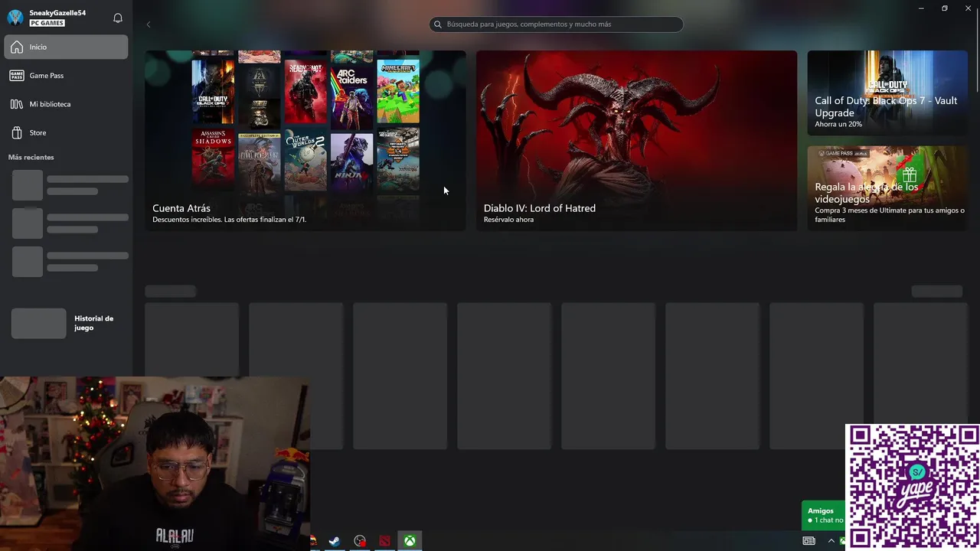
Task: Open the Game Pass section
Action: click(x=66, y=75)
